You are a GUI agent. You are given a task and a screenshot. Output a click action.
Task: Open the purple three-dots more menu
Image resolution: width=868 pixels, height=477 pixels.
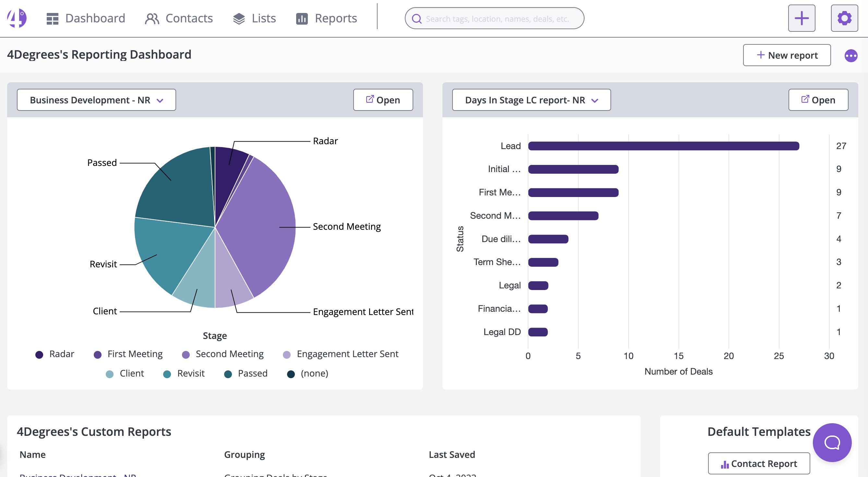click(x=851, y=55)
